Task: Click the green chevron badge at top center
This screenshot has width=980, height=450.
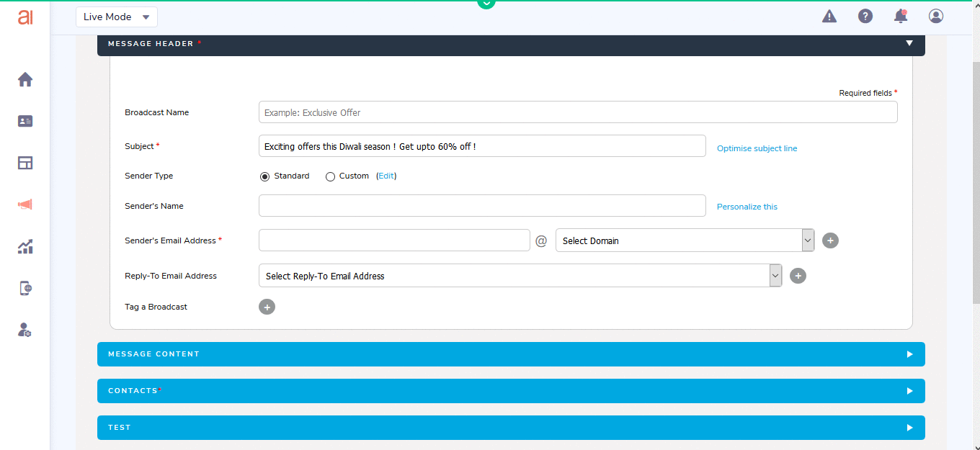Action: pyautogui.click(x=486, y=4)
